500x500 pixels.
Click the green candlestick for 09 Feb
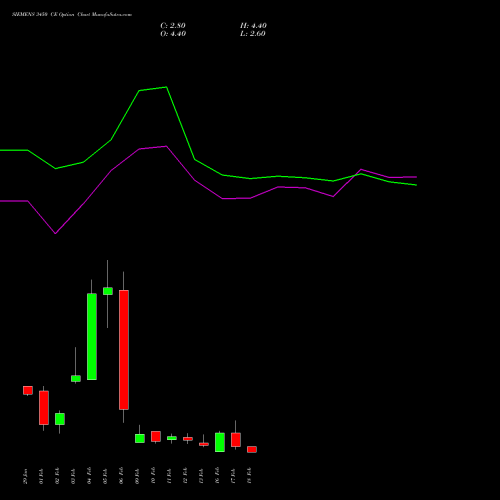tap(140, 438)
